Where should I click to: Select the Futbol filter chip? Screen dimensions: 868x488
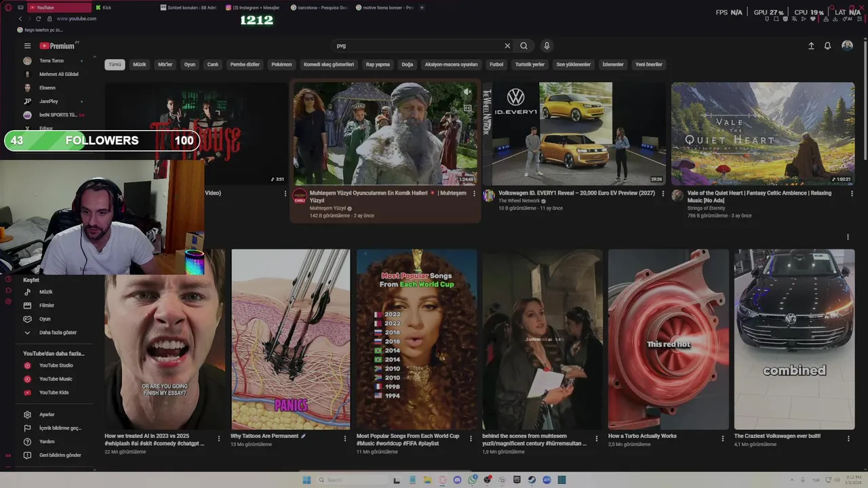click(x=496, y=64)
